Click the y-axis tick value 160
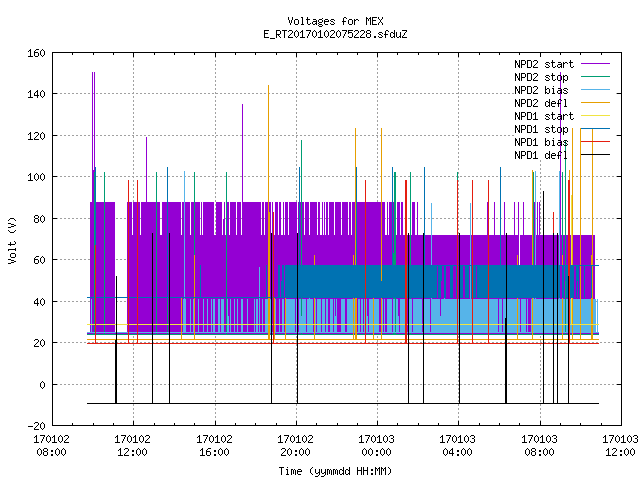The image size is (640, 480). [x=36, y=53]
